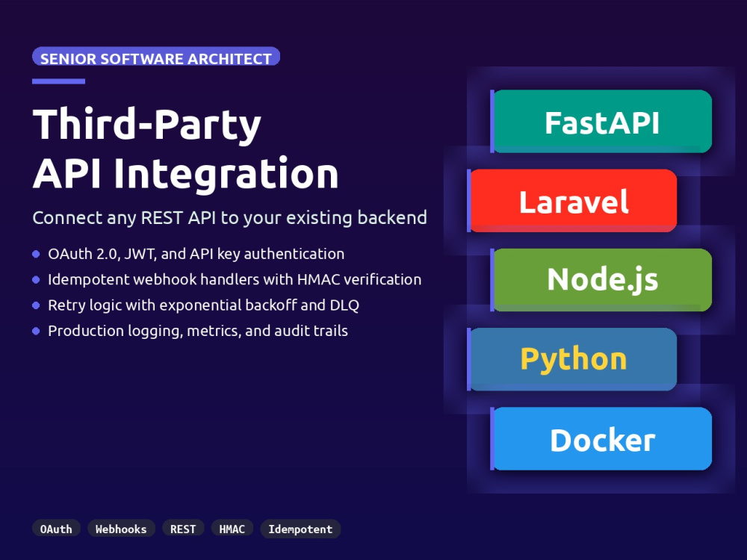This screenshot has height=560, width=747.
Task: Click the OAuth 2.0, JWT, and API key authentication bullet
Action: (x=188, y=254)
